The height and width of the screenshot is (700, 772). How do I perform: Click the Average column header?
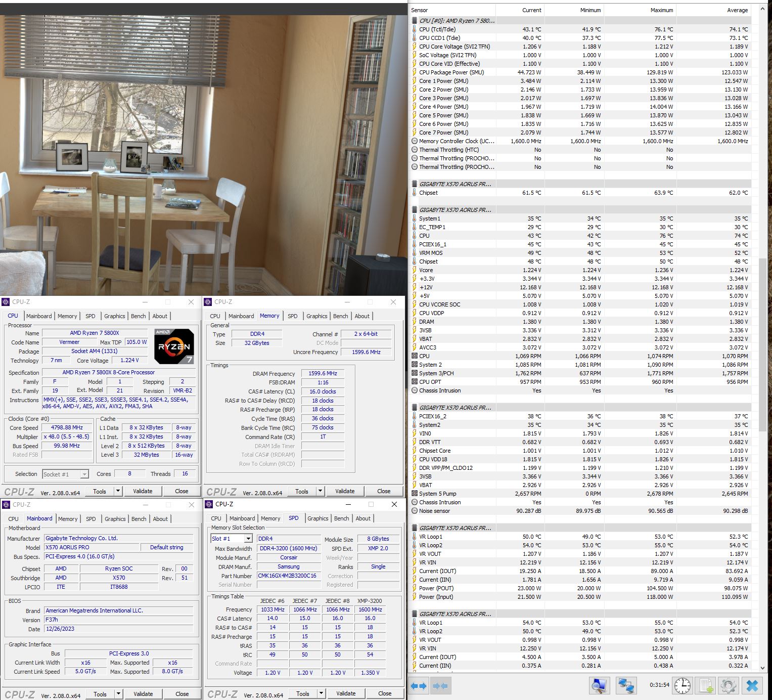click(713, 10)
